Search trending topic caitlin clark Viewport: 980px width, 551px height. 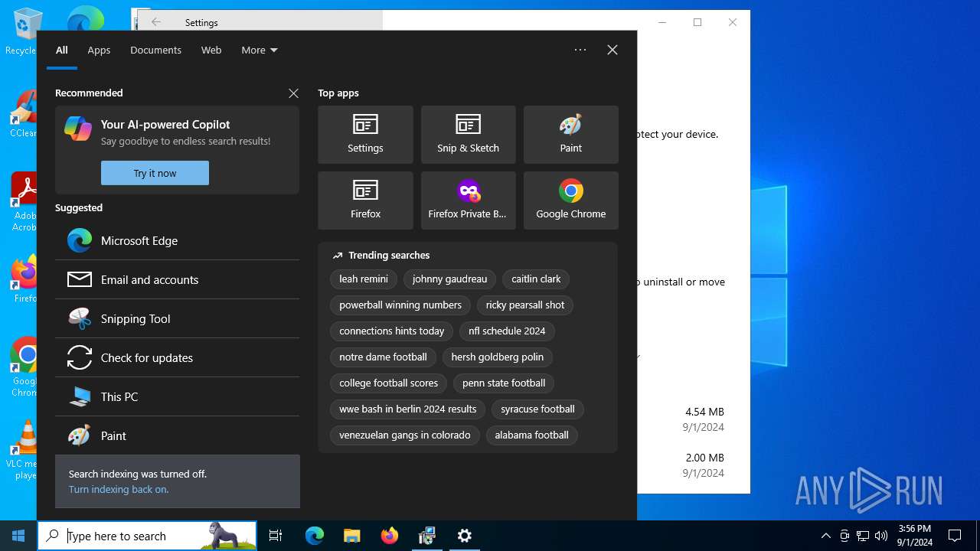(x=536, y=279)
